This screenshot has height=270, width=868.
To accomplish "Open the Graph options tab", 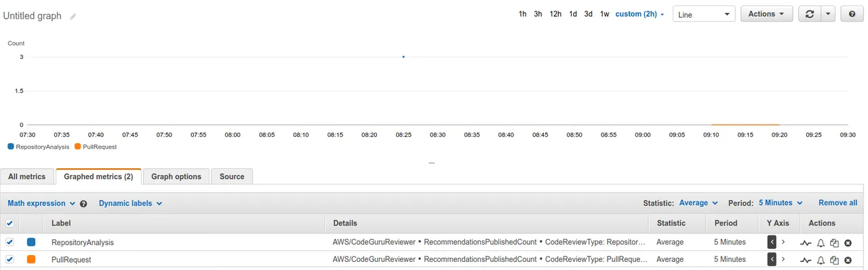I will pyautogui.click(x=176, y=176).
